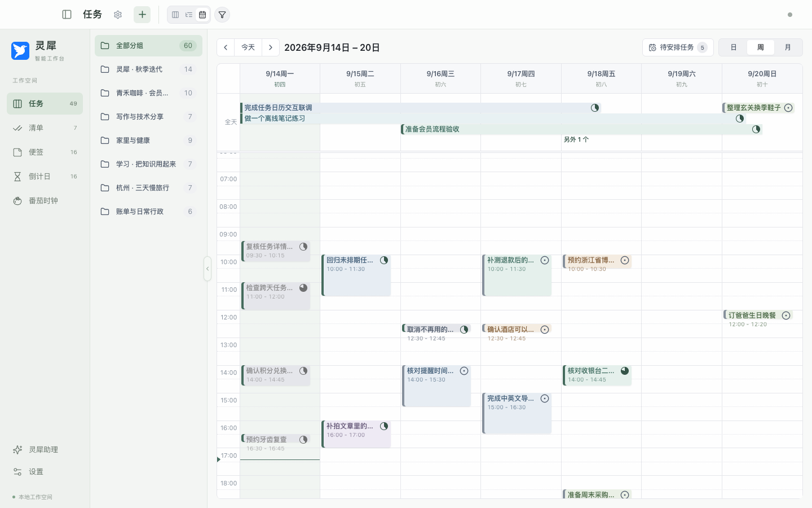The width and height of the screenshot is (812, 508).
Task: Toggle status circle on 核对提醒时间 task
Action: coord(464,371)
